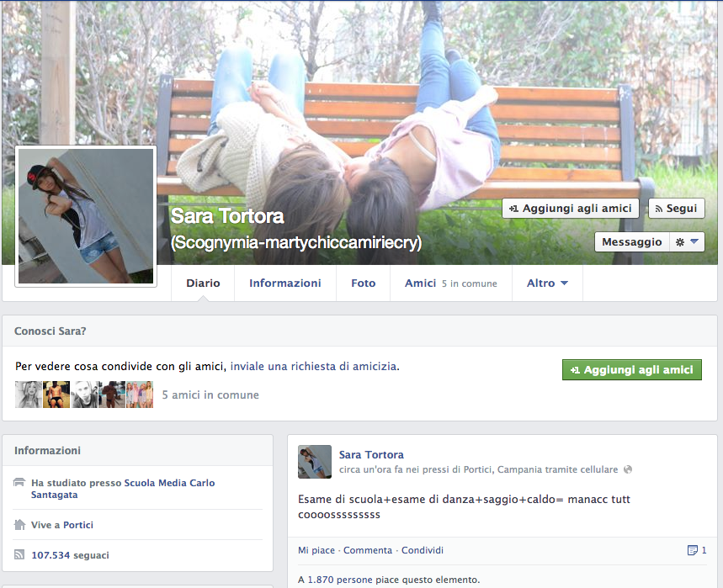
Task: Click the school building icon in Informazioni
Action: [x=20, y=483]
